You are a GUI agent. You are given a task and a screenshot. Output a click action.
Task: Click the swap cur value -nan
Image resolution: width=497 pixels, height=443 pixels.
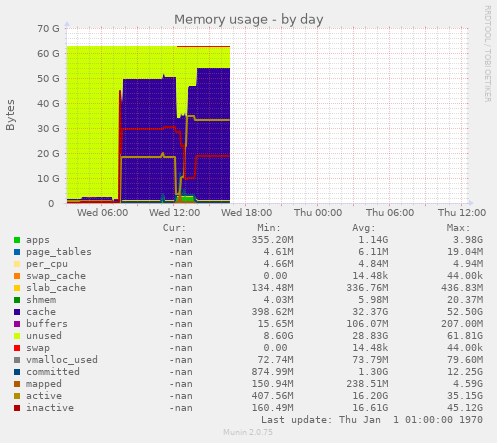pos(181,348)
